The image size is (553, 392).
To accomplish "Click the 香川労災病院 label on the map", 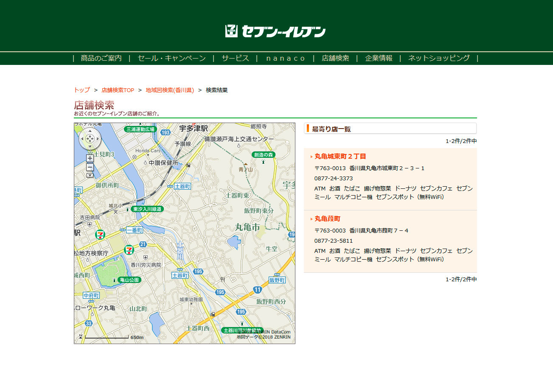I will [146, 265].
